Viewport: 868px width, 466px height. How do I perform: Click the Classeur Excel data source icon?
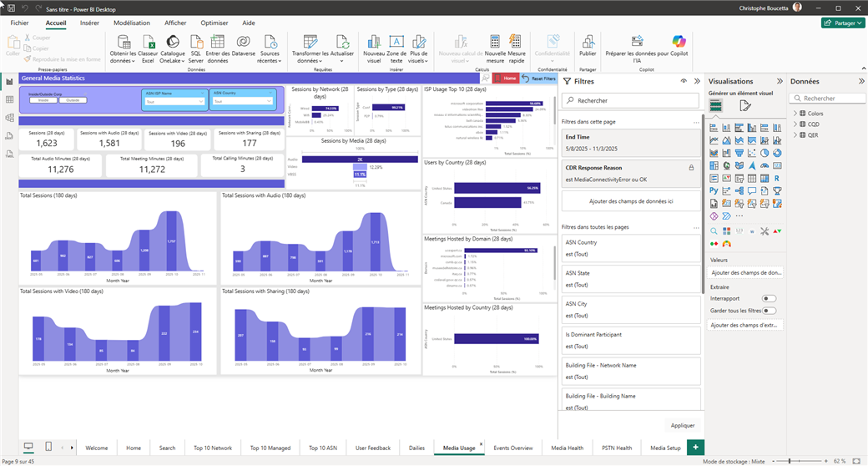[148, 48]
